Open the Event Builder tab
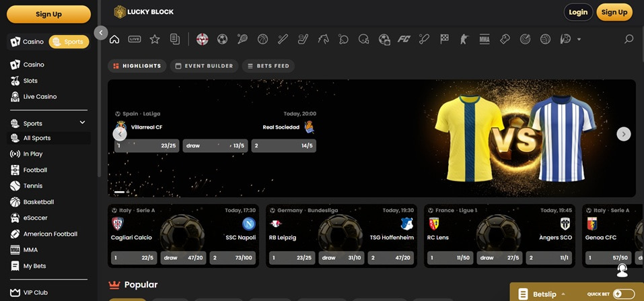644x301 pixels. pyautogui.click(x=204, y=66)
